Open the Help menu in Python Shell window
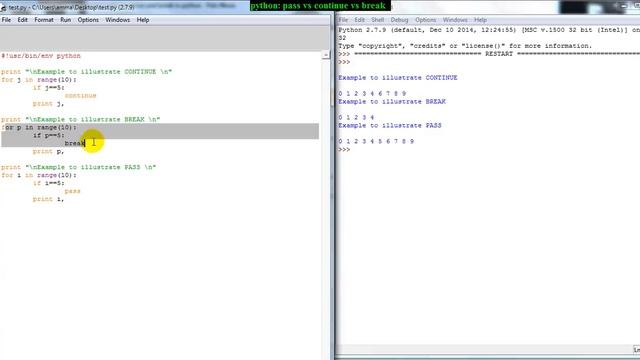Image resolution: width=640 pixels, height=360 pixels. (480, 20)
